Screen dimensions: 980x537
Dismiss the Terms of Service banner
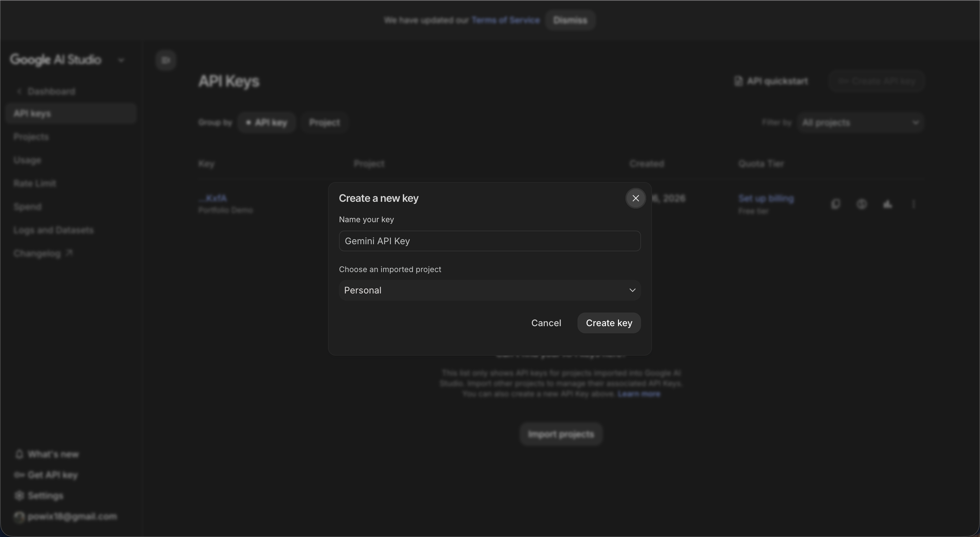[x=570, y=20]
